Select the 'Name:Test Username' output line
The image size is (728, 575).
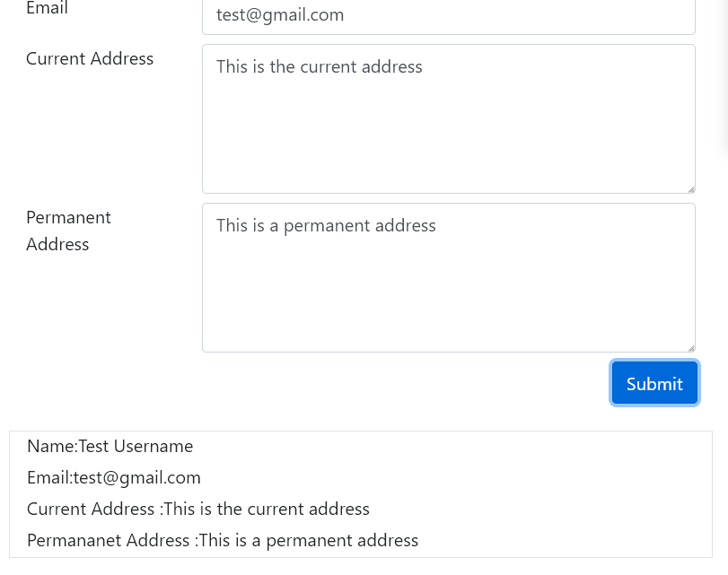110,446
